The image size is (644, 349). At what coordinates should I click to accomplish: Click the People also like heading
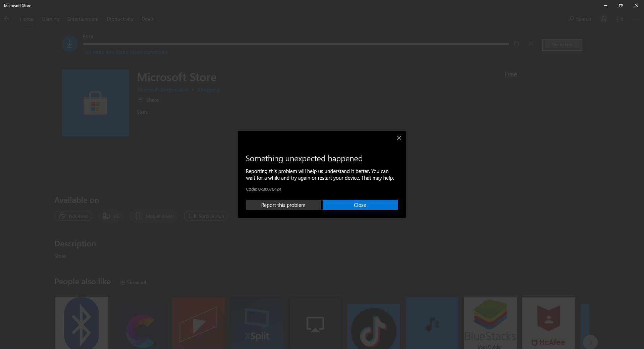click(x=83, y=282)
